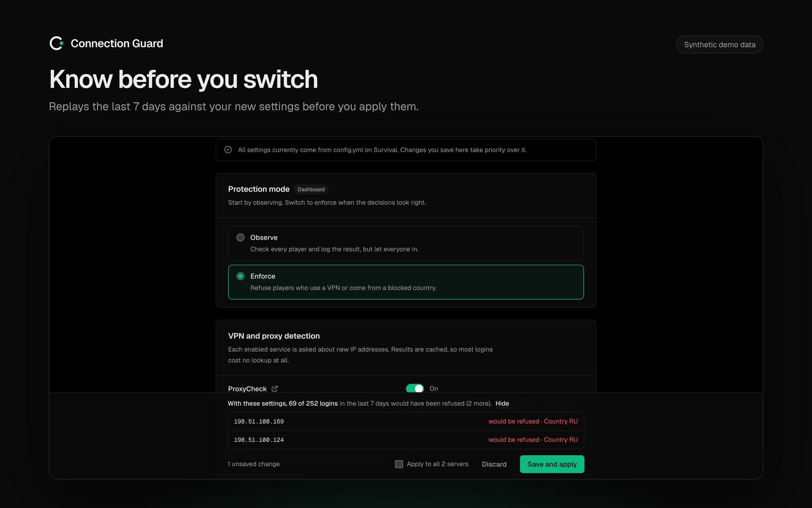Click the 'Protection mode' heading
The width and height of the screenshot is (812, 508).
point(259,189)
